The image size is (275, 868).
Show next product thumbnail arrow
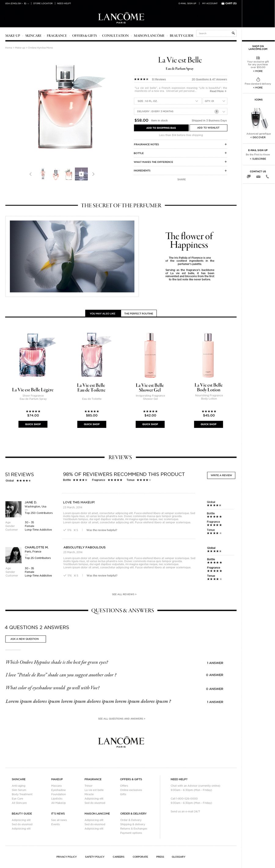point(94,174)
